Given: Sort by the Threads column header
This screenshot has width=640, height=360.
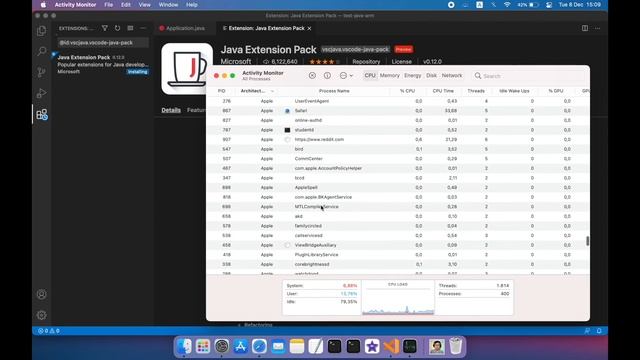Looking at the screenshot, I should (x=476, y=91).
